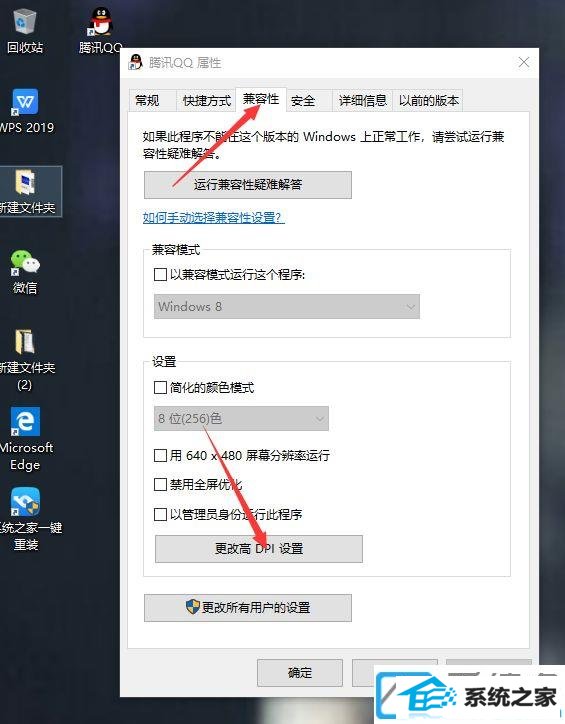Tick the 用 640 x 480 屏幕分辨率运行 checkbox

click(x=160, y=456)
